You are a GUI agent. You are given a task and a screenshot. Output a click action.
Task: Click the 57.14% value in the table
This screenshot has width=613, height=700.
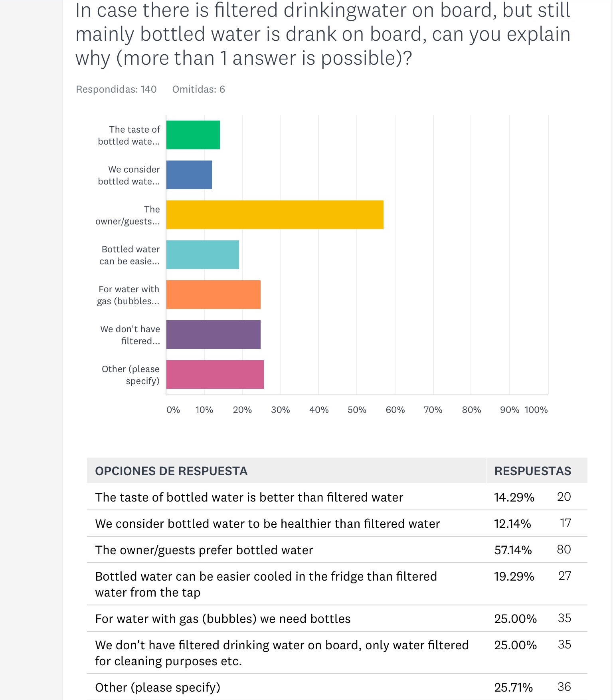[513, 550]
